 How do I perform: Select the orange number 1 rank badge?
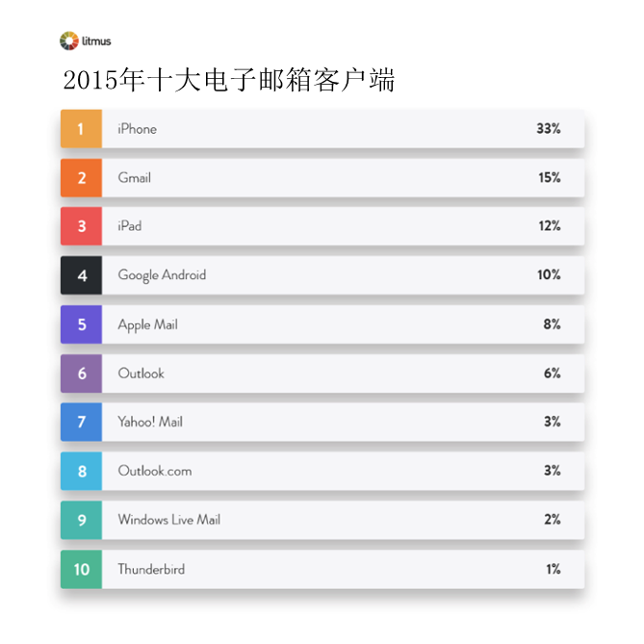click(81, 129)
